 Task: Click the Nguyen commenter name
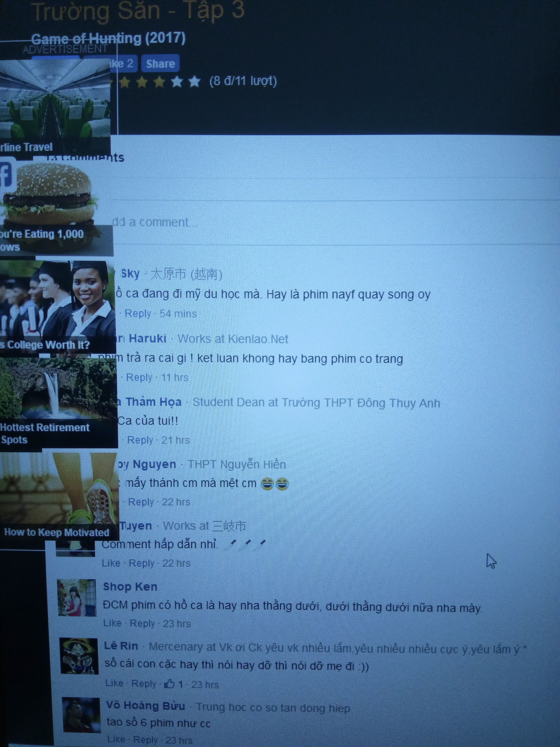pos(154,464)
